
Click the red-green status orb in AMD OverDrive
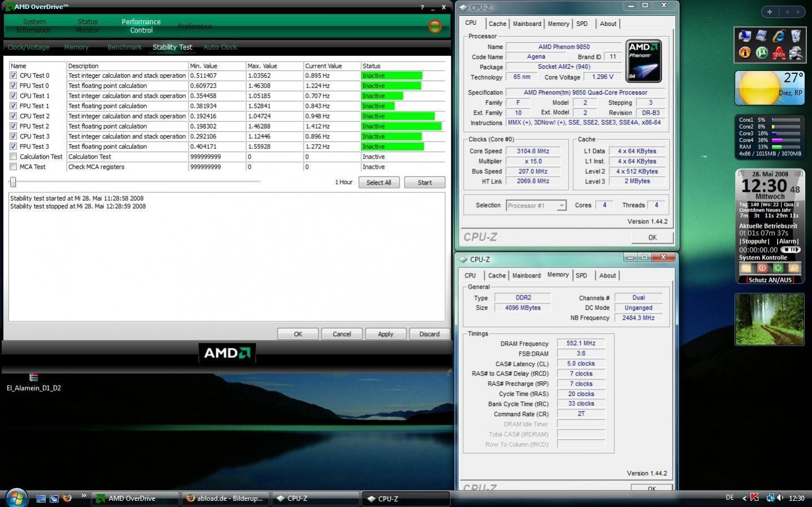click(435, 26)
